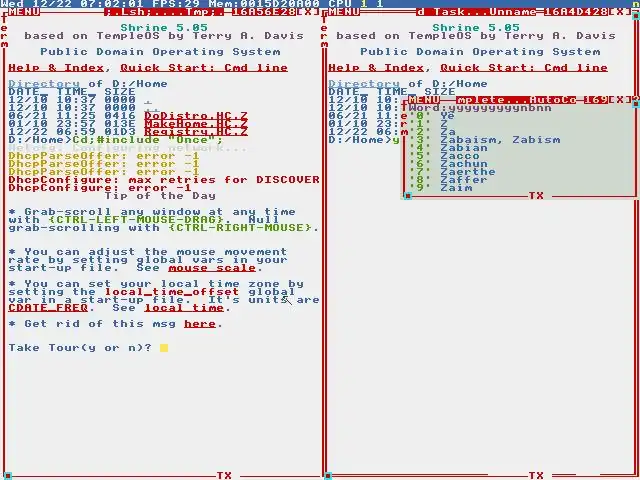Click TX label on AutoComplete border
This screenshot has width=640, height=480.
[536, 196]
